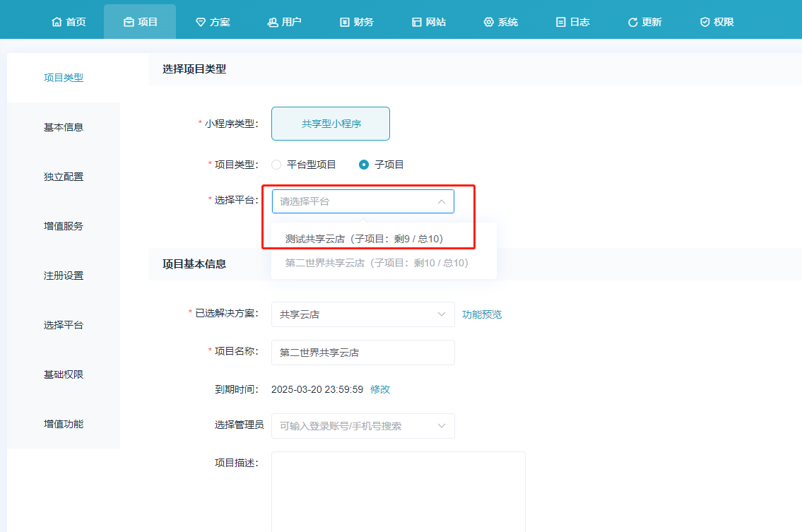Click the 功能预览 link

pyautogui.click(x=482, y=314)
